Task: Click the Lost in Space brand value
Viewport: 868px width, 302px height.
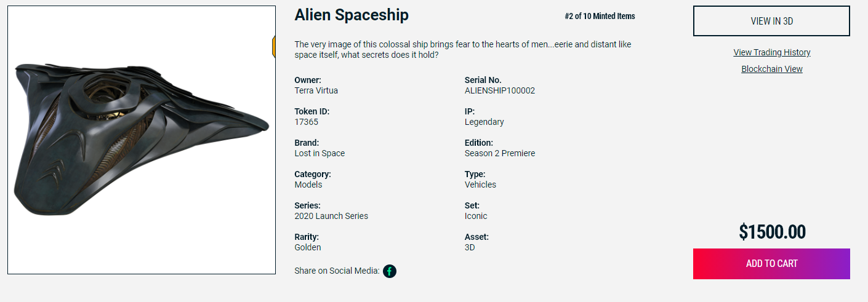Action: (319, 153)
